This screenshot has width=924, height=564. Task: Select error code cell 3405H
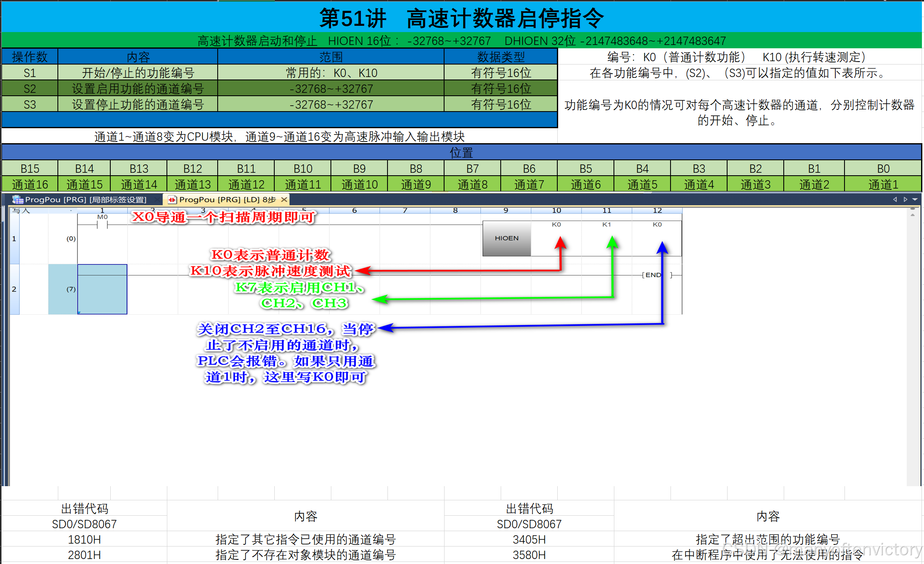click(x=529, y=539)
